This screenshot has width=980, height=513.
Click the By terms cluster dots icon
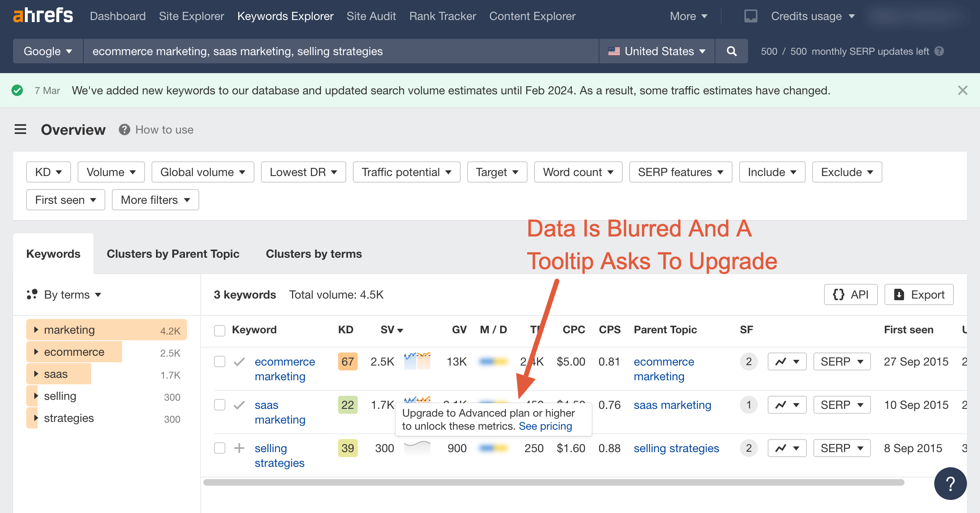click(32, 294)
